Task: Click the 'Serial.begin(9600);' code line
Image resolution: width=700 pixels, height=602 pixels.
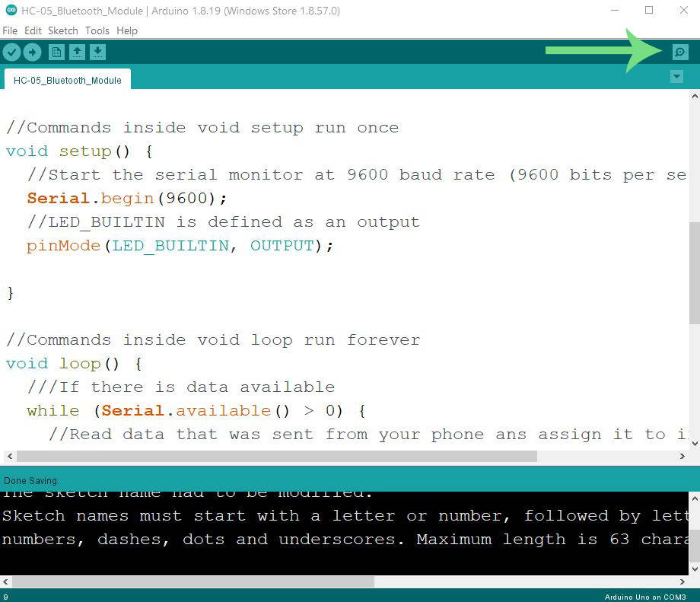Action: 127,198
